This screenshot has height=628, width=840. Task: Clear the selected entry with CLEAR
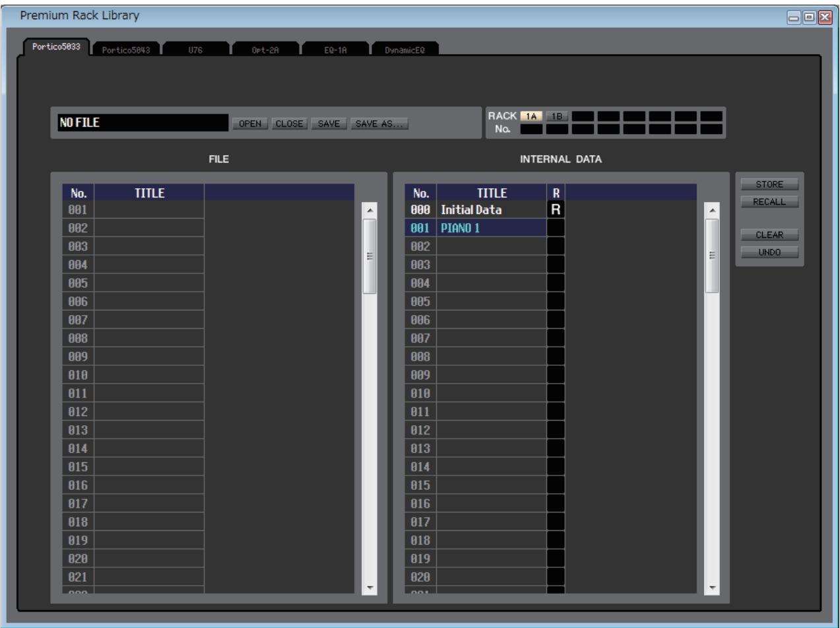[x=769, y=234]
